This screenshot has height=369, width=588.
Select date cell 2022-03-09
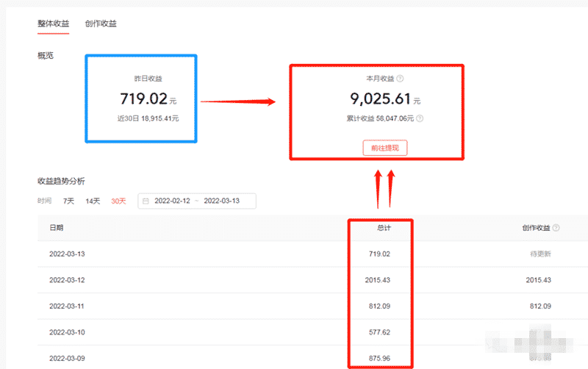(x=67, y=359)
